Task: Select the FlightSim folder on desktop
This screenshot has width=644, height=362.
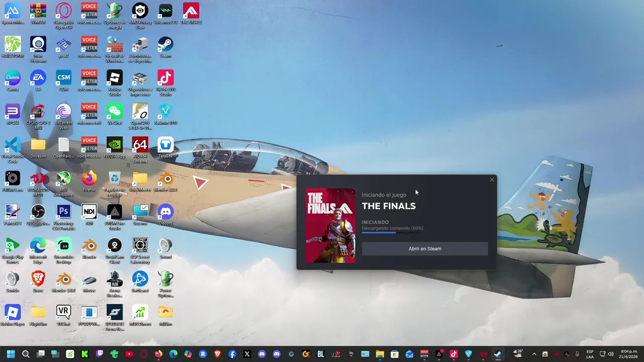Action: coord(38,316)
